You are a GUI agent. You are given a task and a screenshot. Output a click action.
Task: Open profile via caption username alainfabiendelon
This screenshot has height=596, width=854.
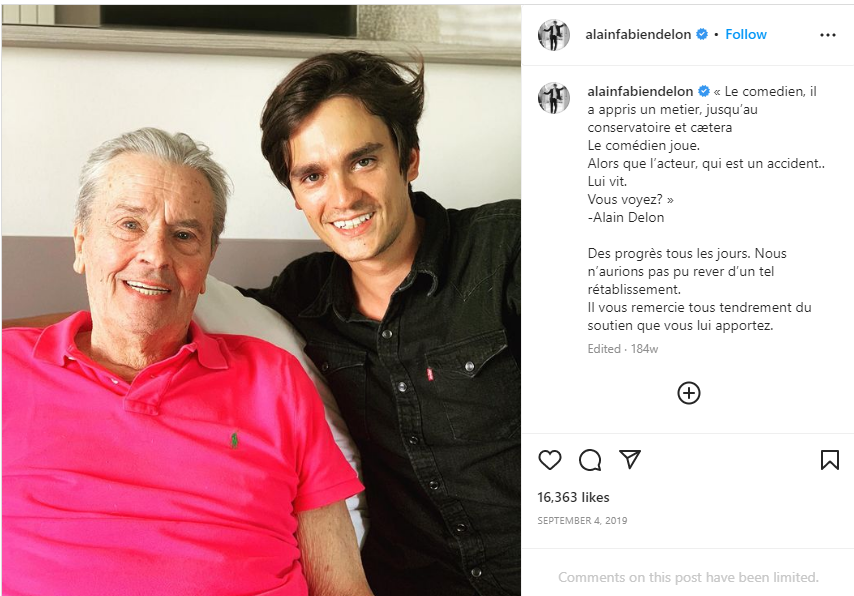[640, 91]
